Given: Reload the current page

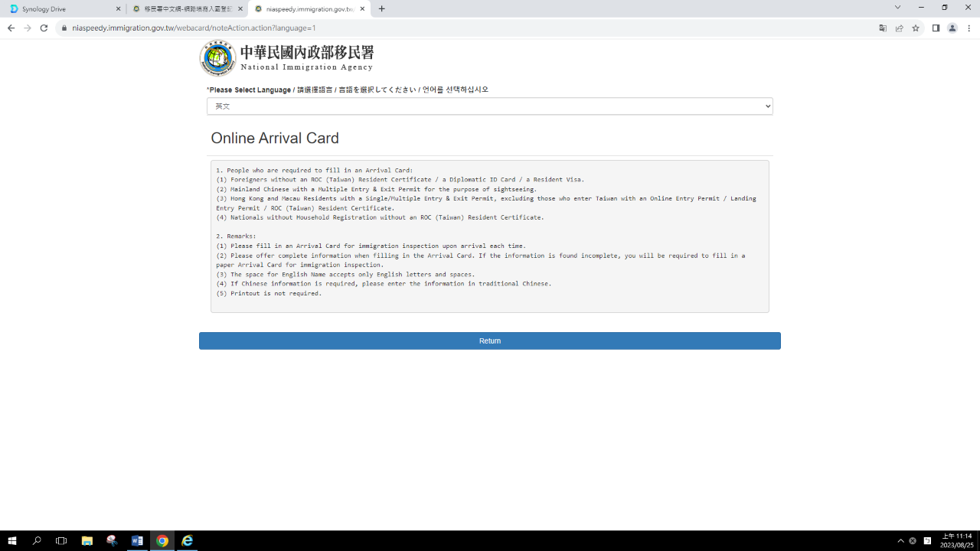Looking at the screenshot, I should coord(44,28).
